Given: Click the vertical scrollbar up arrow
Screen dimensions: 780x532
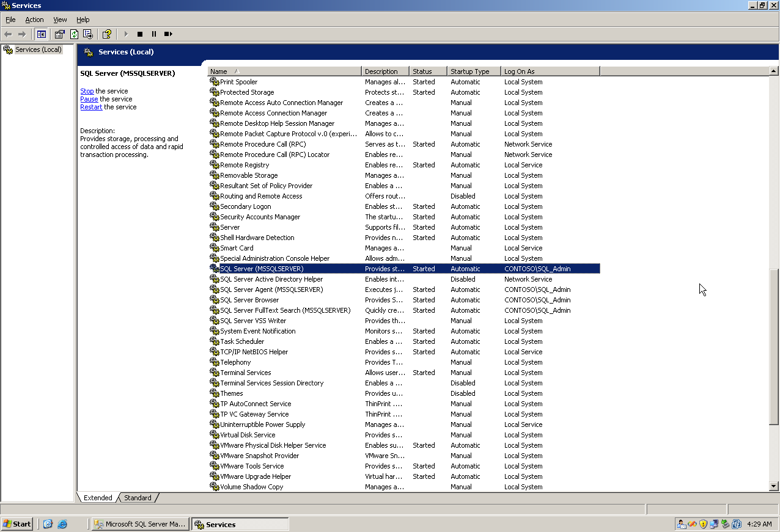Looking at the screenshot, I should coord(774,71).
